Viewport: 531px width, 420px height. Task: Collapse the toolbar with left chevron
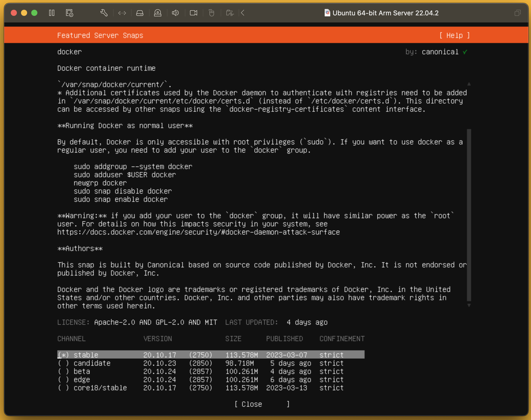[x=243, y=13]
